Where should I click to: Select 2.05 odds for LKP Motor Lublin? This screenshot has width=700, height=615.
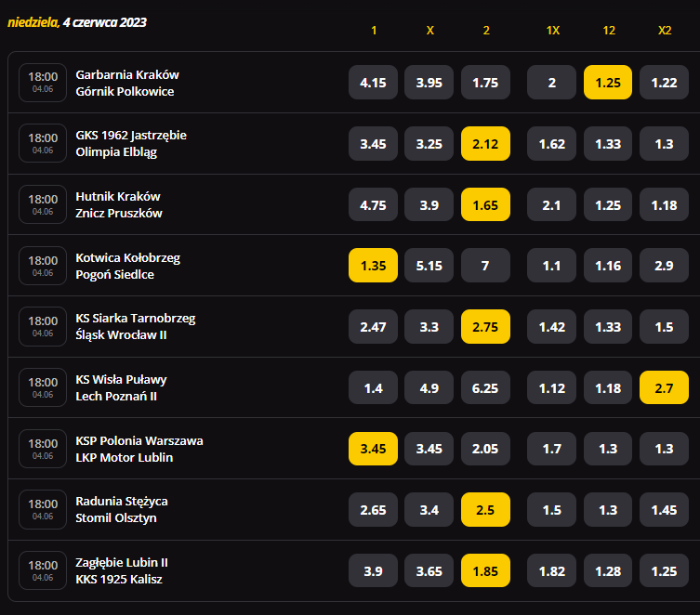(485, 449)
